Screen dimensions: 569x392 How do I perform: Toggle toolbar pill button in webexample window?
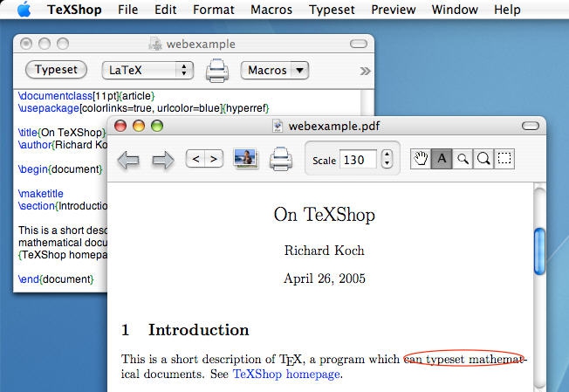[x=359, y=44]
